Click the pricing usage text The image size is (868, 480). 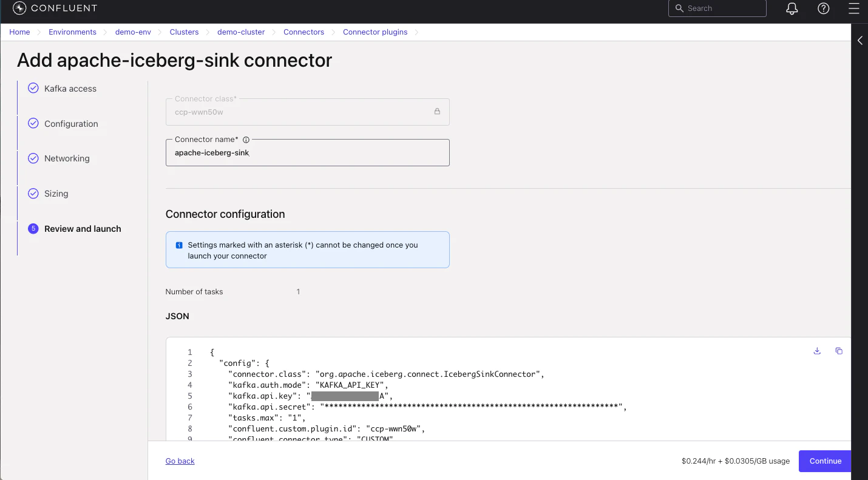coord(736,461)
